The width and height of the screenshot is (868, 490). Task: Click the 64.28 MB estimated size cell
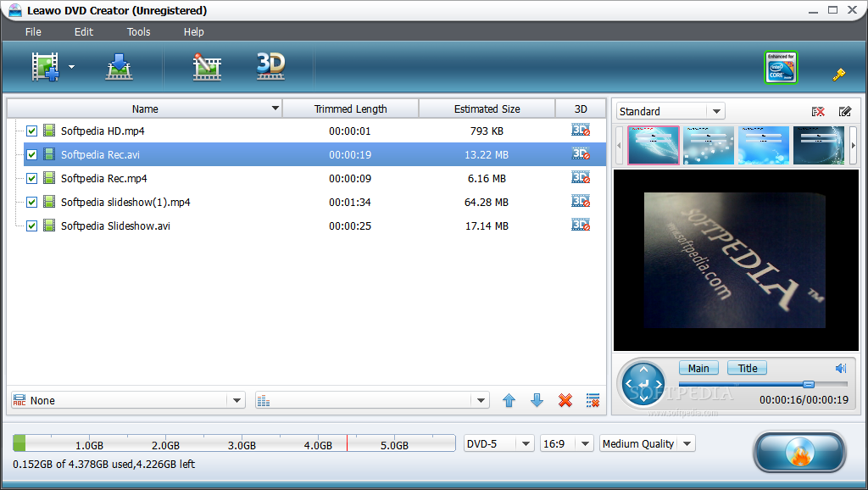pyautogui.click(x=487, y=202)
